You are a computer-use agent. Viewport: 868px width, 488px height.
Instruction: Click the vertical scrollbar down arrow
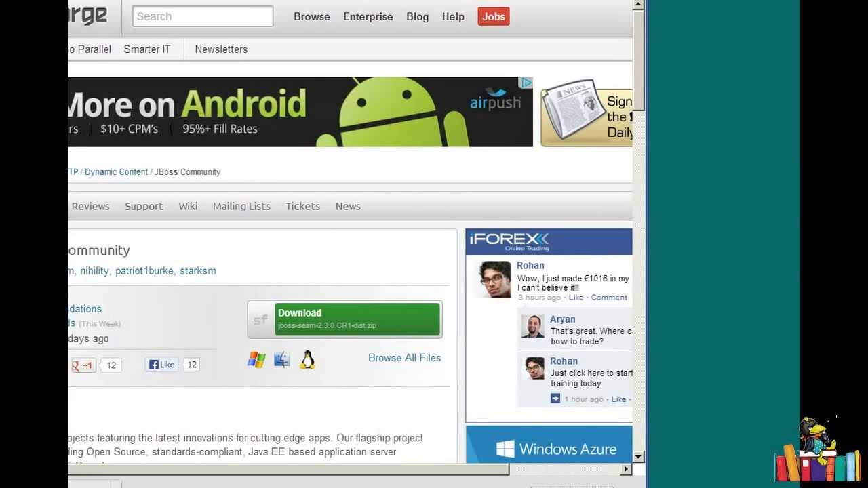pos(638,457)
